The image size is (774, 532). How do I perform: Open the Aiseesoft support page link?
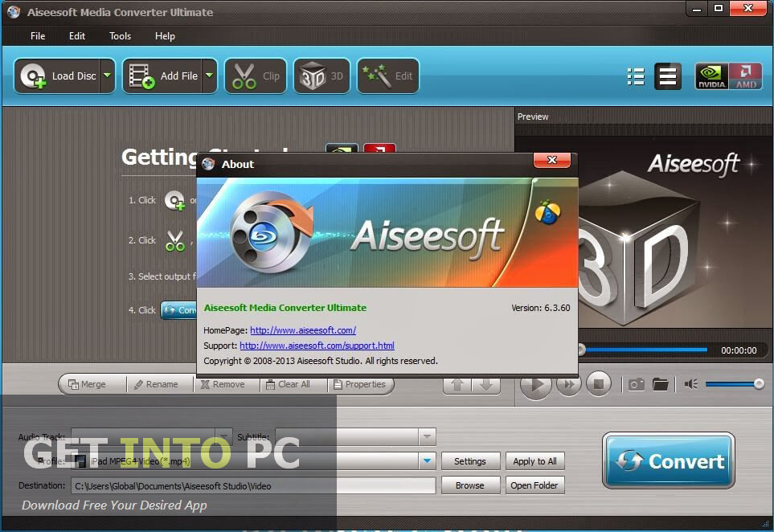point(317,346)
